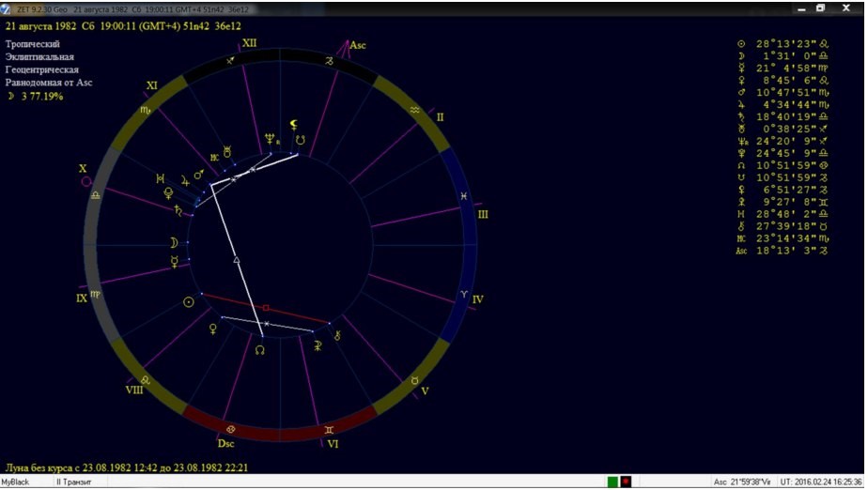Image resolution: width=868 pixels, height=490 pixels.
Task: Click the Gemini sign on red segment
Action: click(x=328, y=430)
